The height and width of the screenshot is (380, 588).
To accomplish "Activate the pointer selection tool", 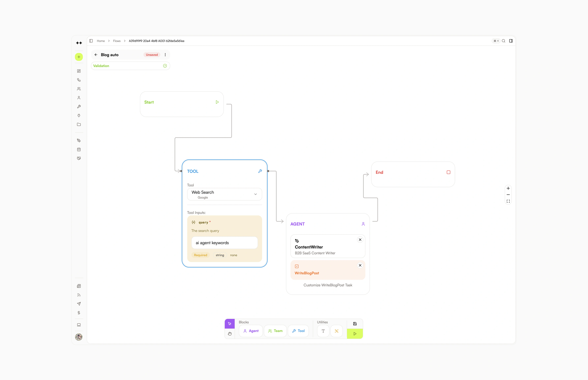I will [x=229, y=323].
